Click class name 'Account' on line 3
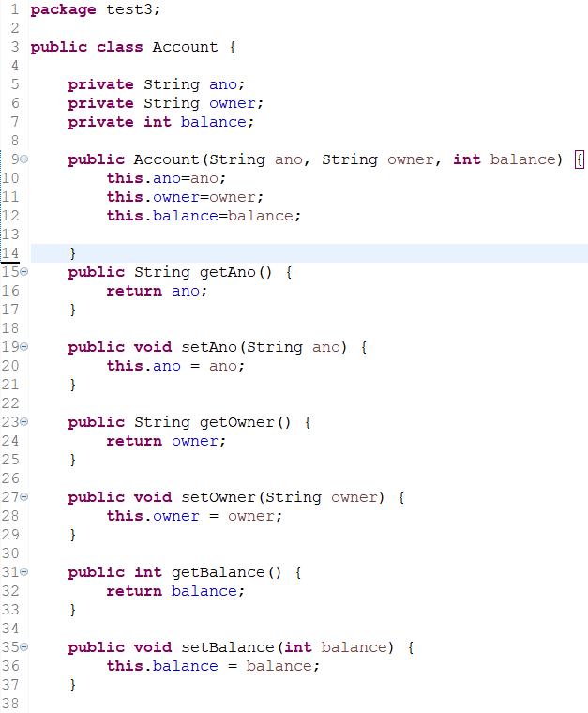 pos(185,47)
